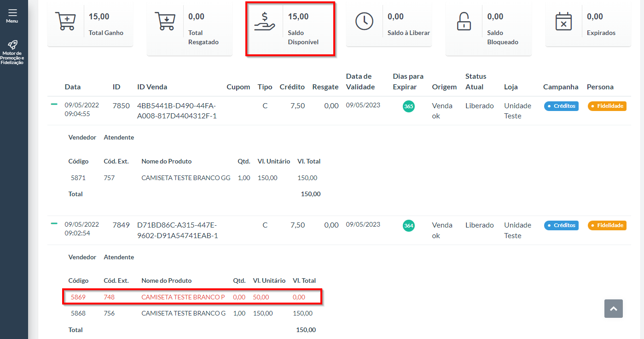Click the Total Ganho cart icon
644x339 pixels.
[x=65, y=21]
